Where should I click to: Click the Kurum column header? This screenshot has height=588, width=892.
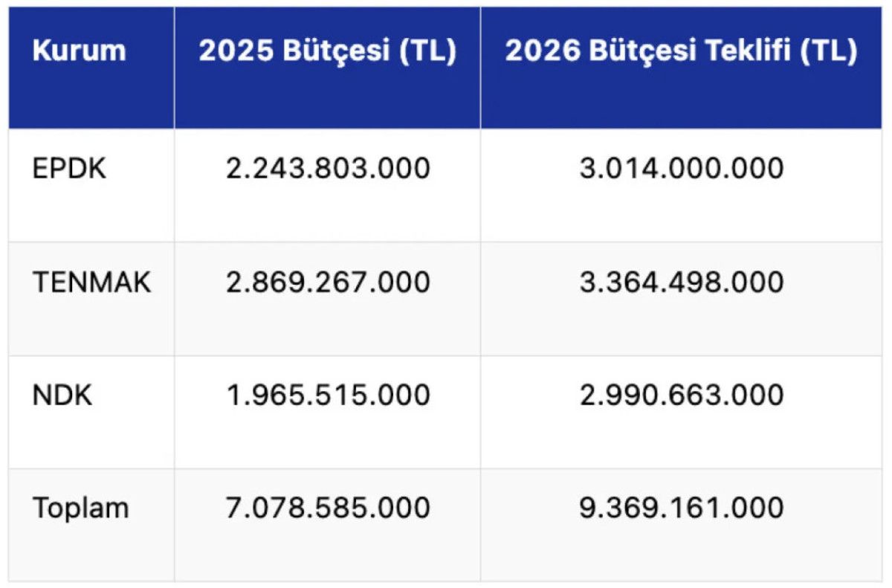click(79, 51)
